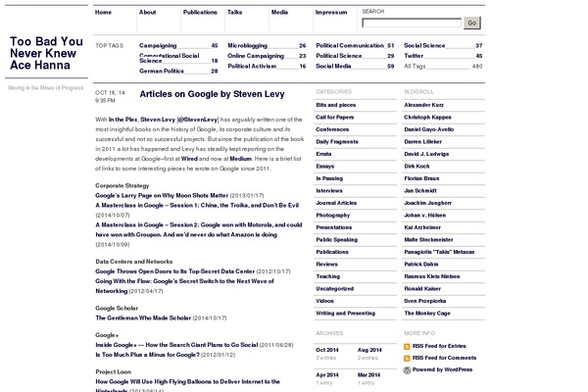Image resolution: width=588 pixels, height=392 pixels.
Task: Open the Conferences category
Action: point(332,129)
